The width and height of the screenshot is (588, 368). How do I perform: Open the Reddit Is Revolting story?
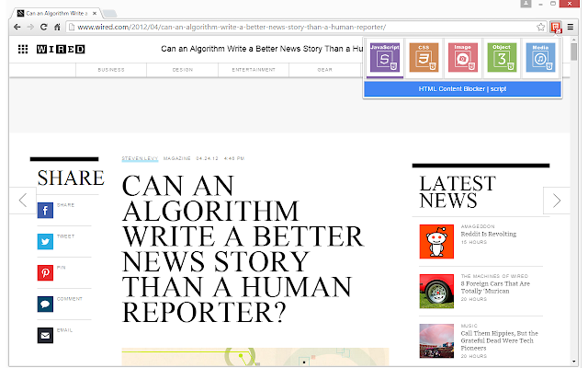488,234
